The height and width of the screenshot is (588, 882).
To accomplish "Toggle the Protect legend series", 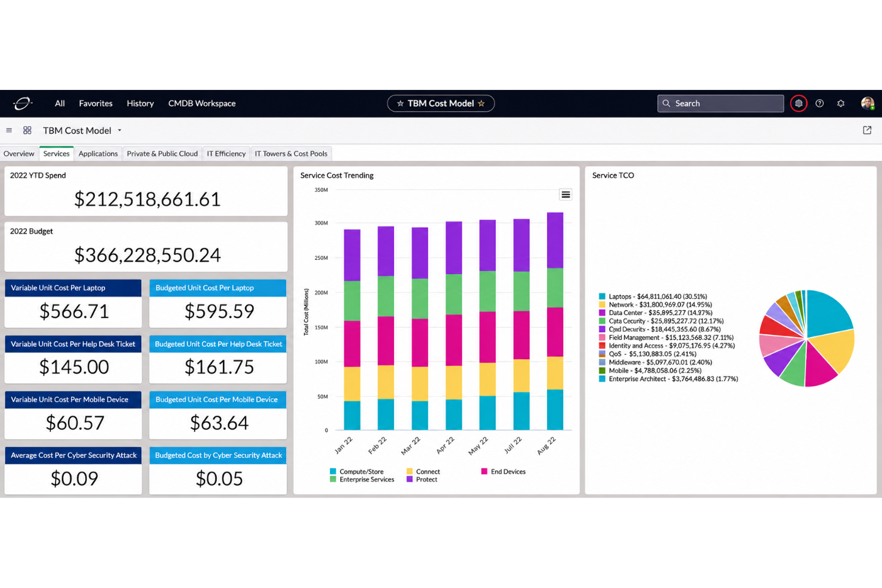I will point(422,480).
